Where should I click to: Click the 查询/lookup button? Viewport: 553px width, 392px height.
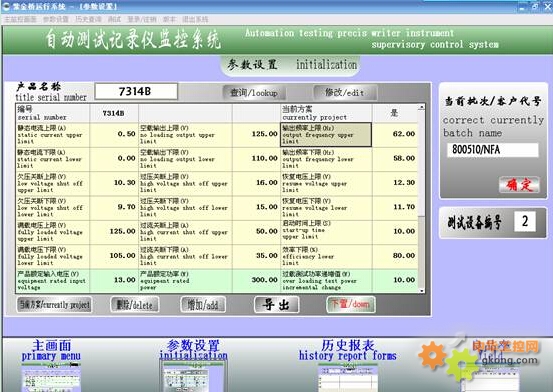254,93
